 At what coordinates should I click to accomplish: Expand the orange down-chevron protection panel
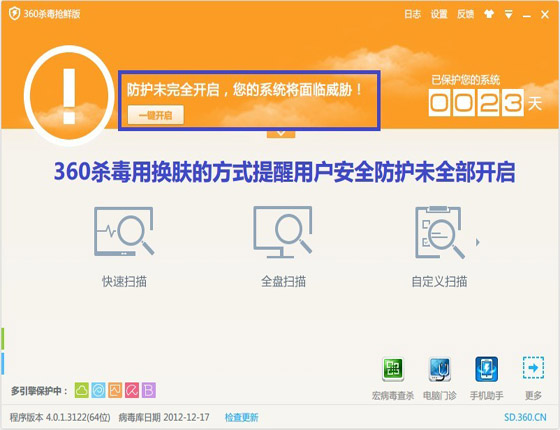pyautogui.click(x=281, y=134)
